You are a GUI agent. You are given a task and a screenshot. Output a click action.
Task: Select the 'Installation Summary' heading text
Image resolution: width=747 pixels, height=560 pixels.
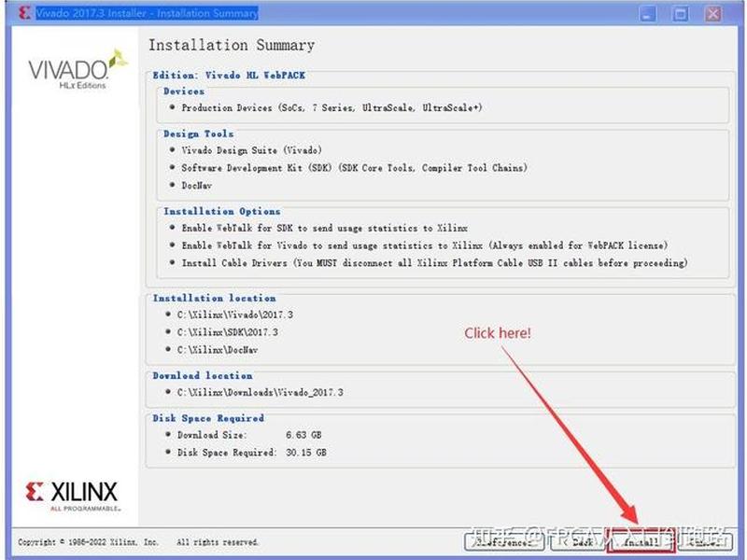coord(232,45)
